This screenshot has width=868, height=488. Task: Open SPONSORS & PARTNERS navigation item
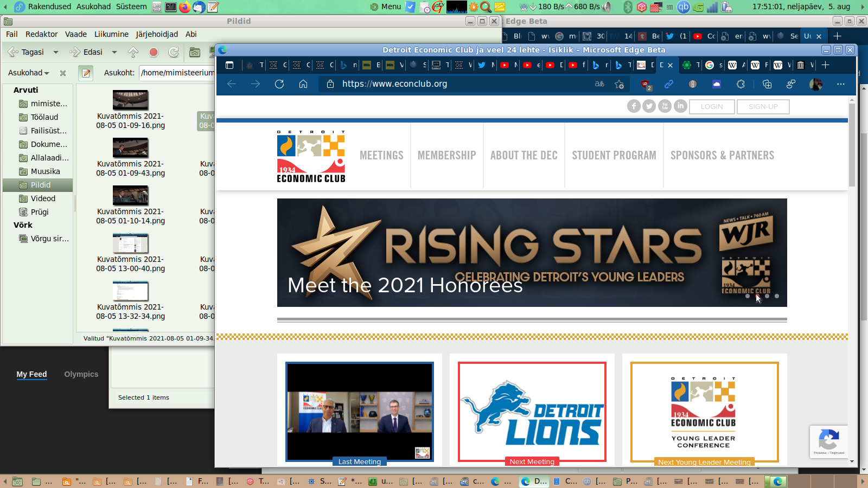point(723,156)
